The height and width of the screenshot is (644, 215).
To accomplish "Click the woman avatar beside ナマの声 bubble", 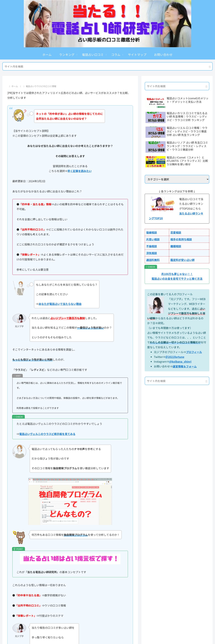I will [x=19, y=452].
